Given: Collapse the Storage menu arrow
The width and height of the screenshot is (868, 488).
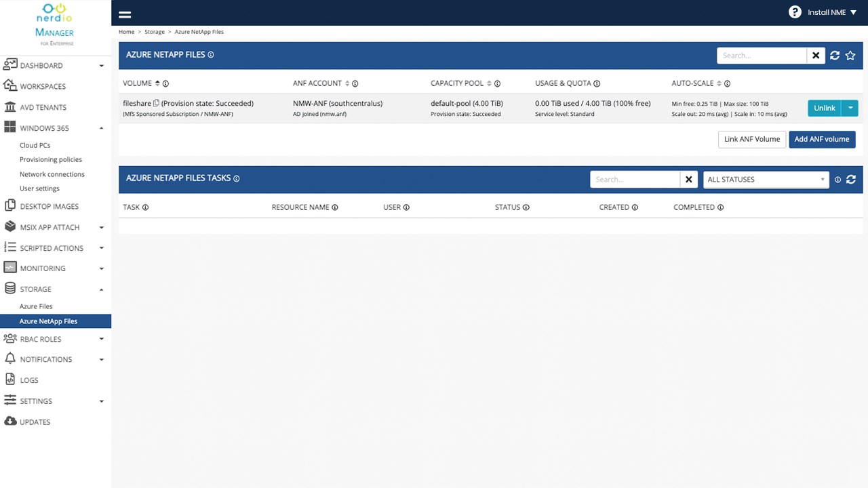Looking at the screenshot, I should [102, 289].
